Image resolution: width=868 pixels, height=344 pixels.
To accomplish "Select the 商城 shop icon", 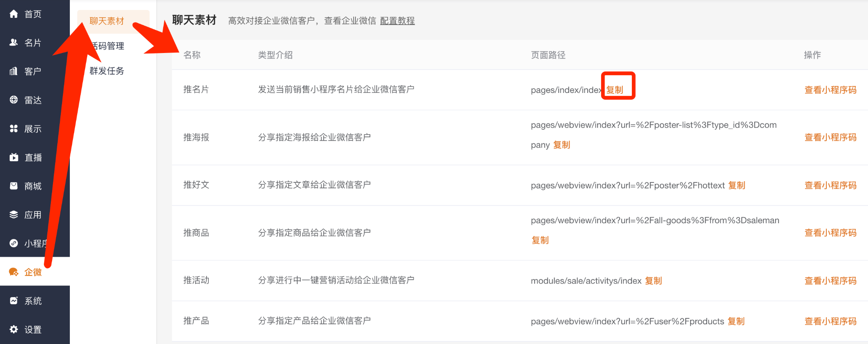I will click(x=14, y=186).
